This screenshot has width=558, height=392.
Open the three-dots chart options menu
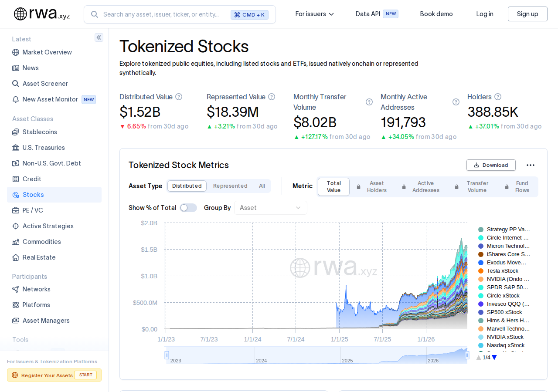coord(531,165)
